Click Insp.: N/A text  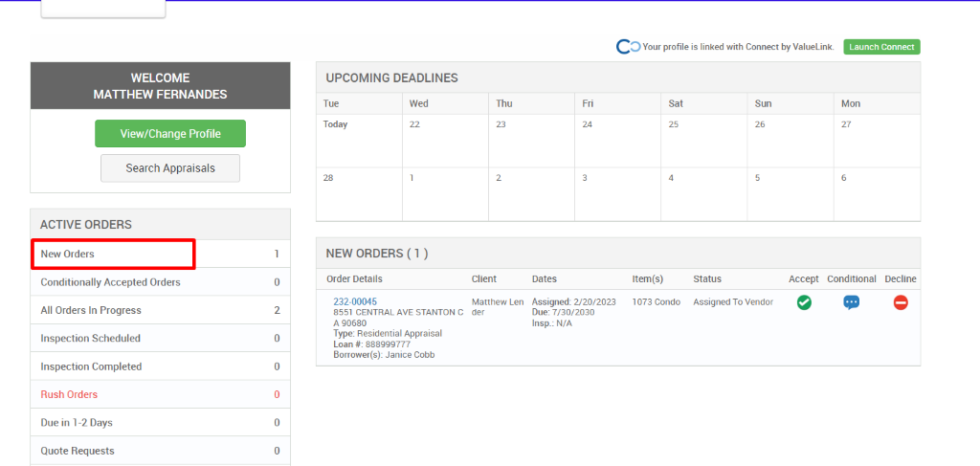(552, 323)
